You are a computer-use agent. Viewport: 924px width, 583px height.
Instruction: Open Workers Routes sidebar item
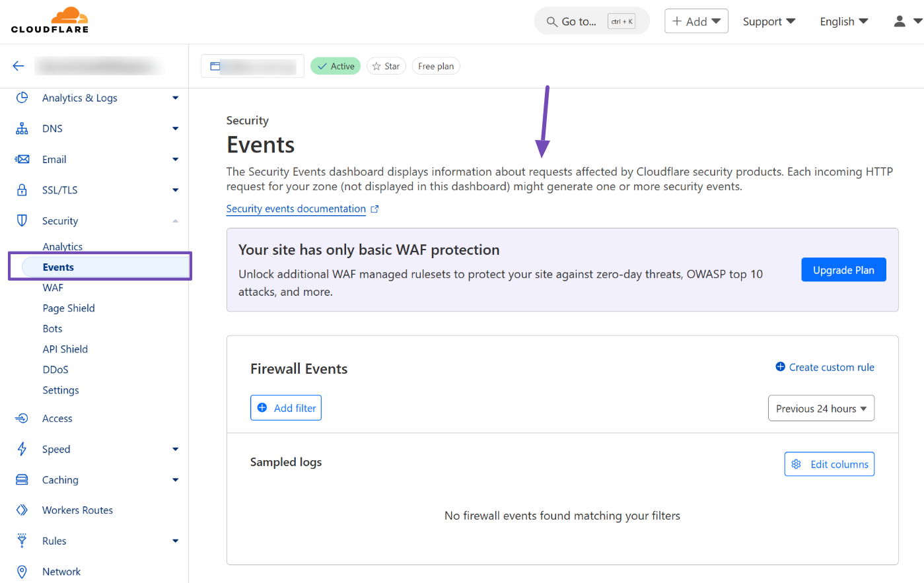(x=77, y=510)
